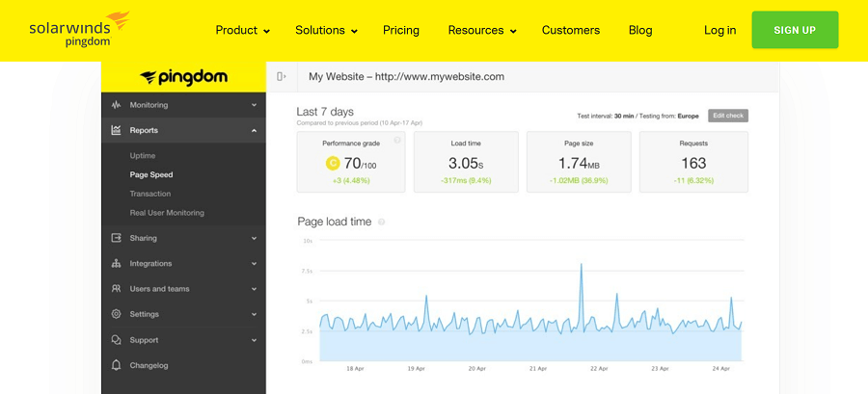868x394 pixels.
Task: Select Page Speed under Reports
Action: point(151,174)
